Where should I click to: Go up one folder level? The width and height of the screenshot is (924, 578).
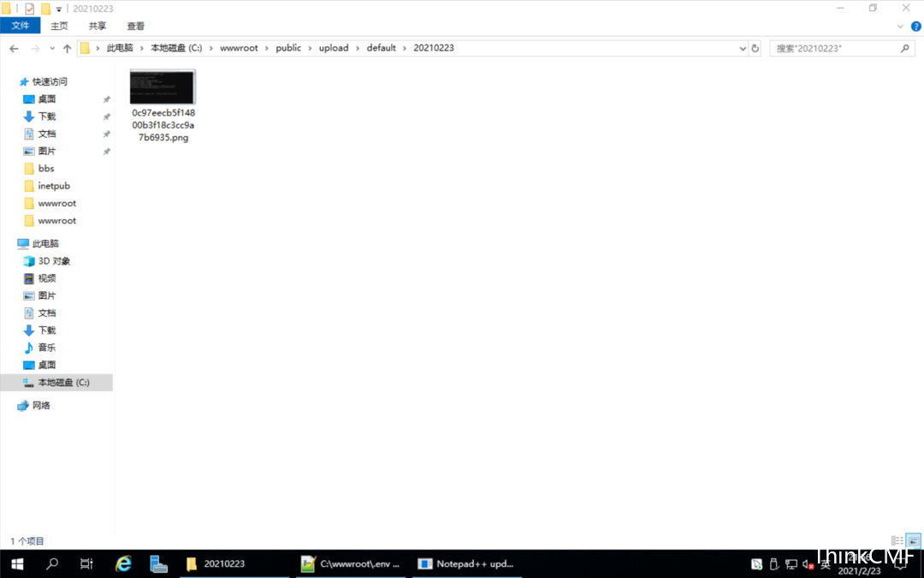click(67, 48)
